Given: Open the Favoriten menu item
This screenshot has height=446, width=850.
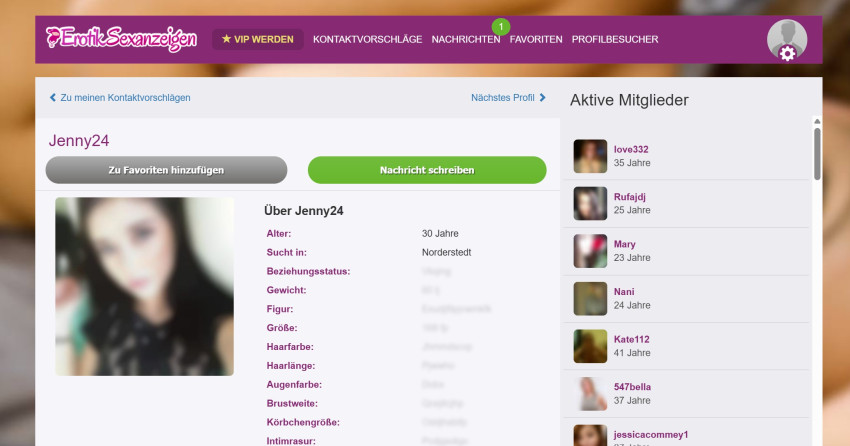Looking at the screenshot, I should coord(535,40).
